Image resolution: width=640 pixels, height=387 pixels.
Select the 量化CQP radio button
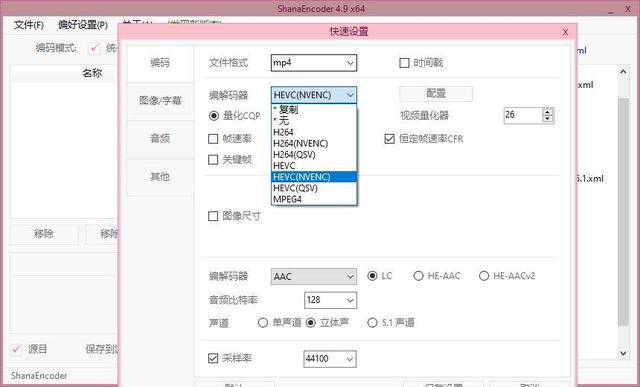point(213,116)
